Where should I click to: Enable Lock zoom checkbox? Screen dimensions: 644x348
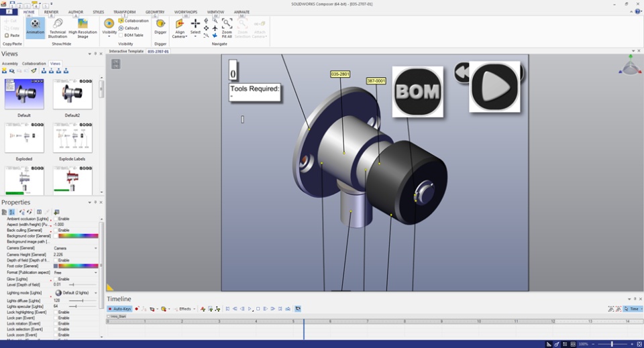pos(56,335)
